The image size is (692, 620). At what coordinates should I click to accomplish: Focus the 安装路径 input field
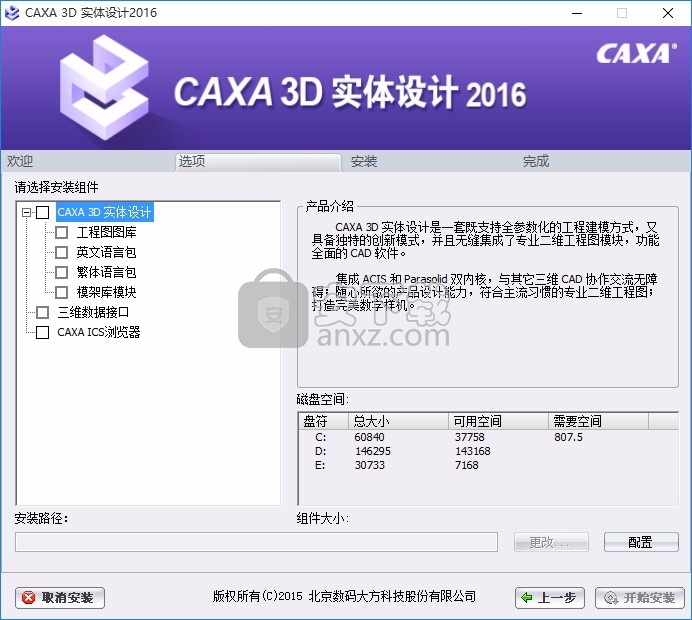coord(256,542)
